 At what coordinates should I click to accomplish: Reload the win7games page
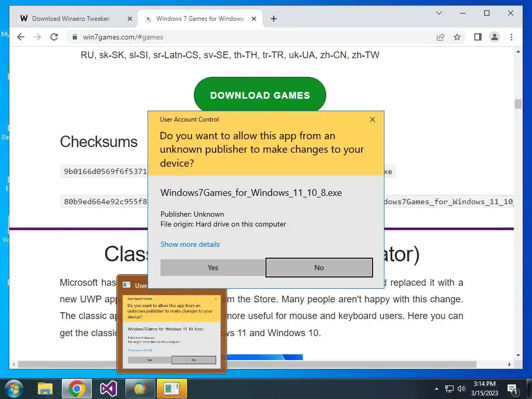pos(54,37)
